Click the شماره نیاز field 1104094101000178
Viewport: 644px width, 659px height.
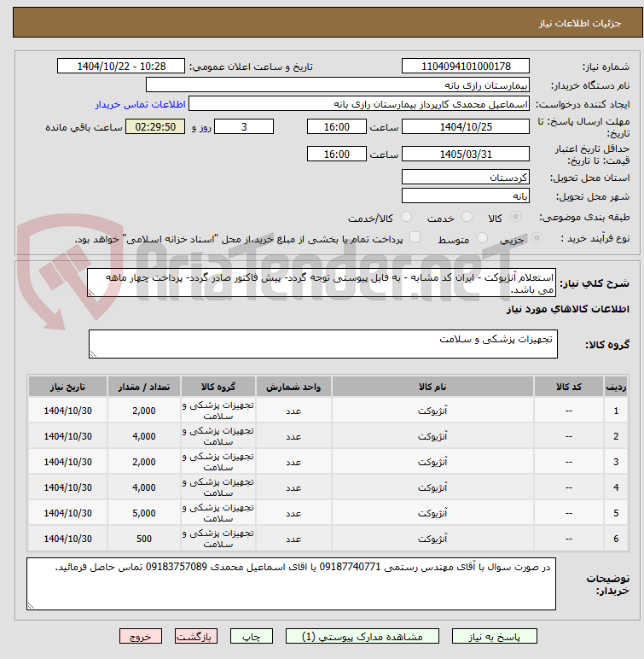(466, 66)
